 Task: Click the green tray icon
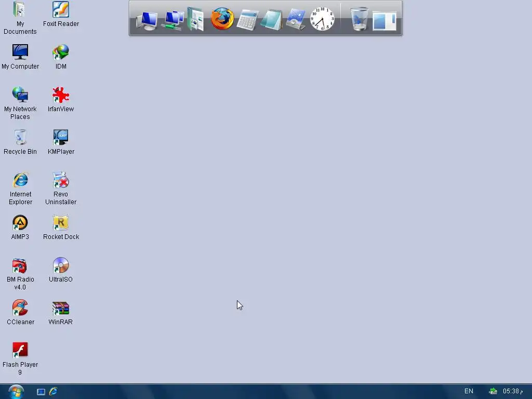coord(493,391)
